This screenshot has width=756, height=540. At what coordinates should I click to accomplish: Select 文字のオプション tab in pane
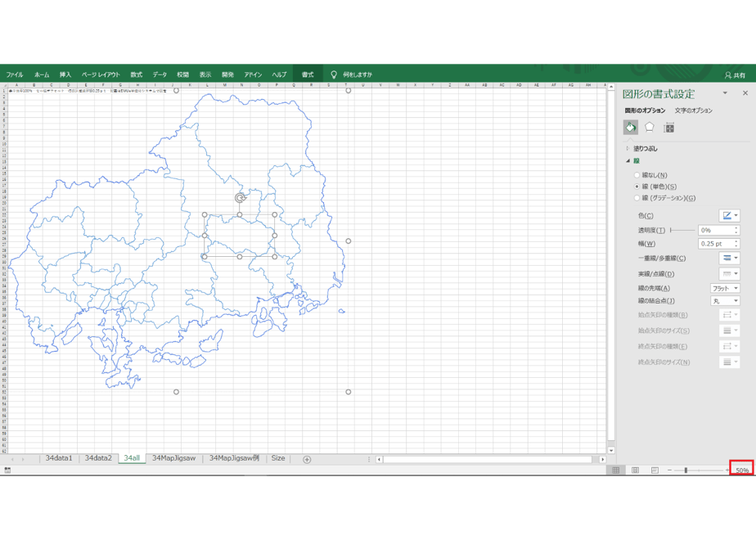point(693,110)
